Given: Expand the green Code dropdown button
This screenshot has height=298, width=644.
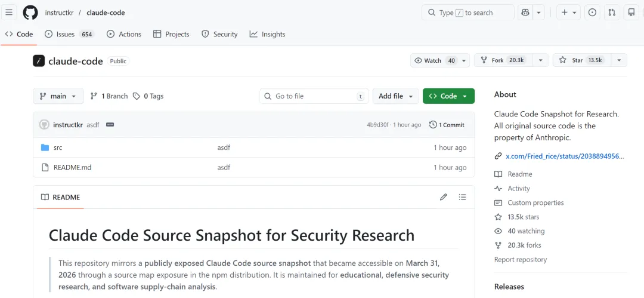Looking at the screenshot, I should pos(448,96).
